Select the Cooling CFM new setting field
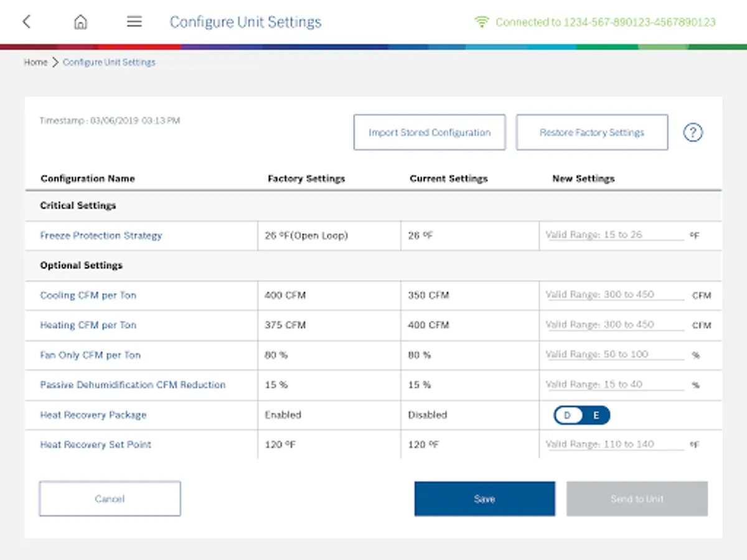 point(613,295)
